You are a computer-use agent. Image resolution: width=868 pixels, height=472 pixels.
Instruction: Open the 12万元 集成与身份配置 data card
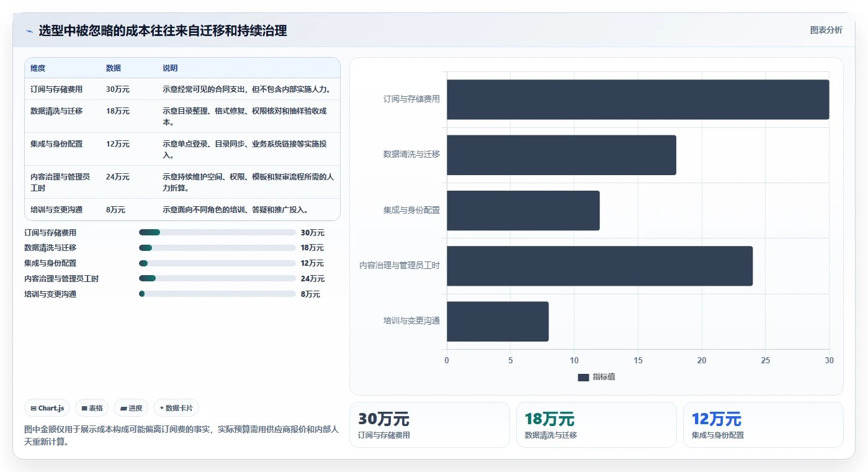click(x=763, y=425)
